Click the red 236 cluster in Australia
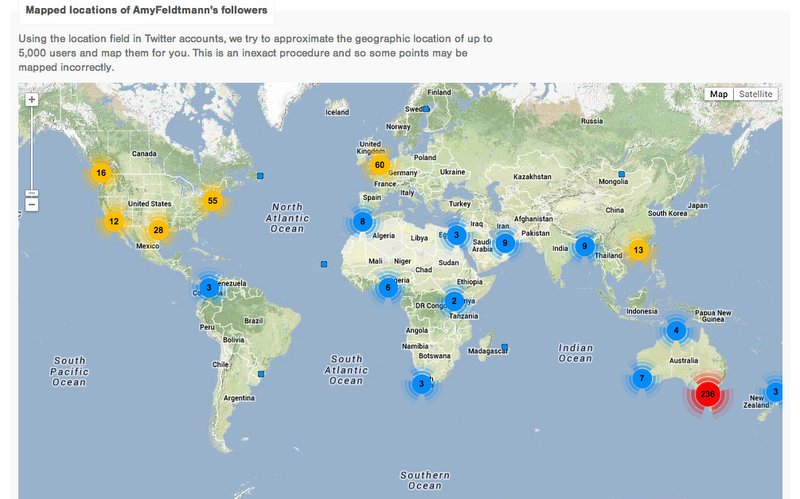Viewport: 800px width, 499px height. pos(708,395)
